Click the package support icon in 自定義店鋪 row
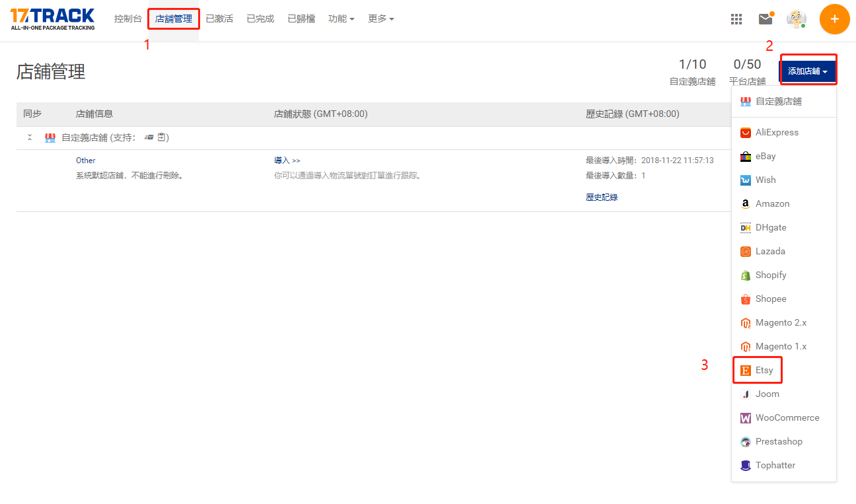Viewport: 856px width, 504px height. [149, 137]
